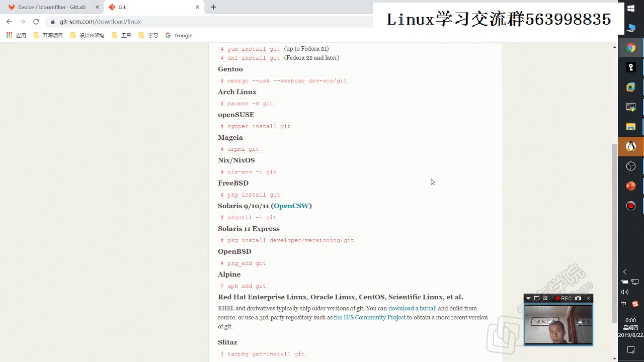Open File Explorer in taskbar
The width and height of the screenshot is (644, 362).
pos(631,127)
